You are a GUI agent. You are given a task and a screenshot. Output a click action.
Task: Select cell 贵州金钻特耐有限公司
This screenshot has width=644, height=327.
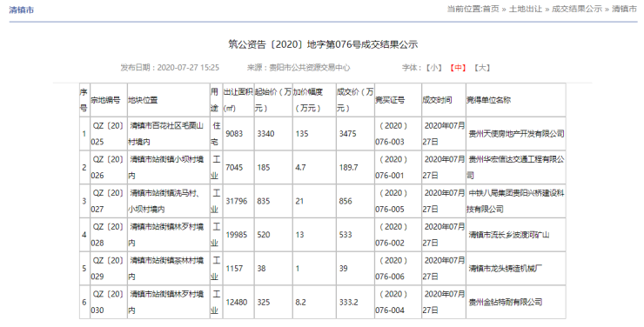point(505,302)
